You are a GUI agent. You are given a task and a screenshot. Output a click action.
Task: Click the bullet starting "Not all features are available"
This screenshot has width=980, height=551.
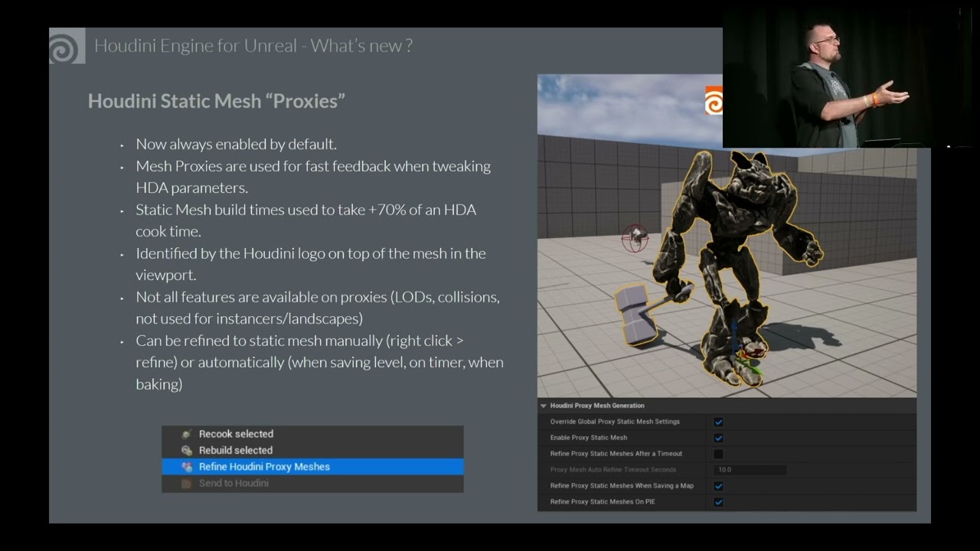(x=318, y=308)
